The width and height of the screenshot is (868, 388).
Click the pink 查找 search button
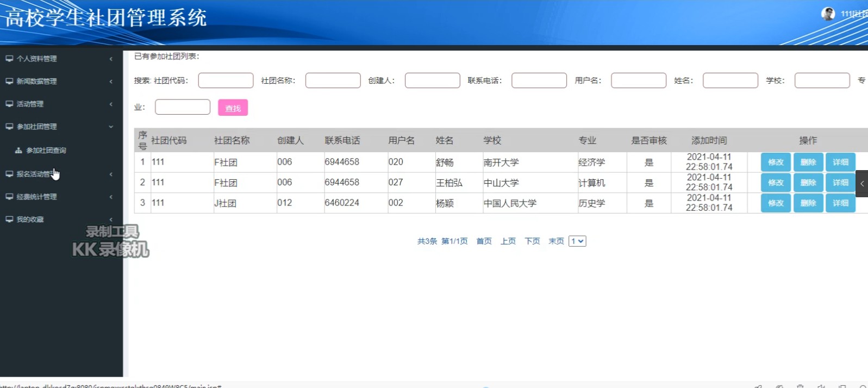coord(233,108)
